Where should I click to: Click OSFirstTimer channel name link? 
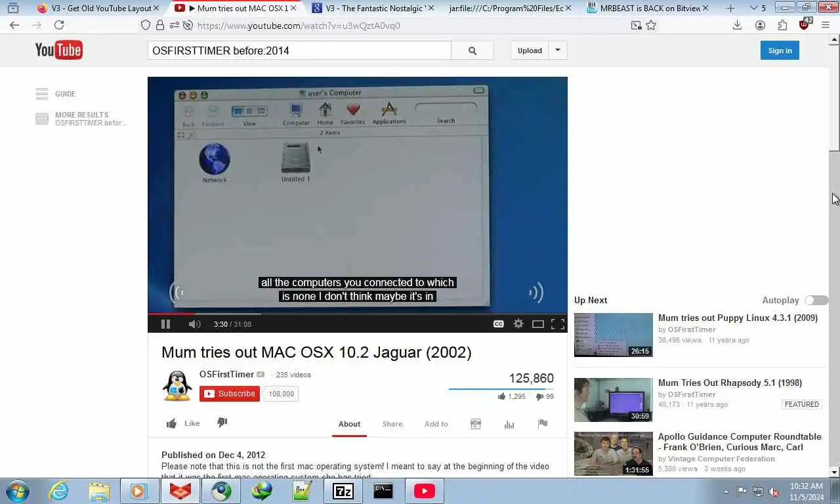coord(226,374)
